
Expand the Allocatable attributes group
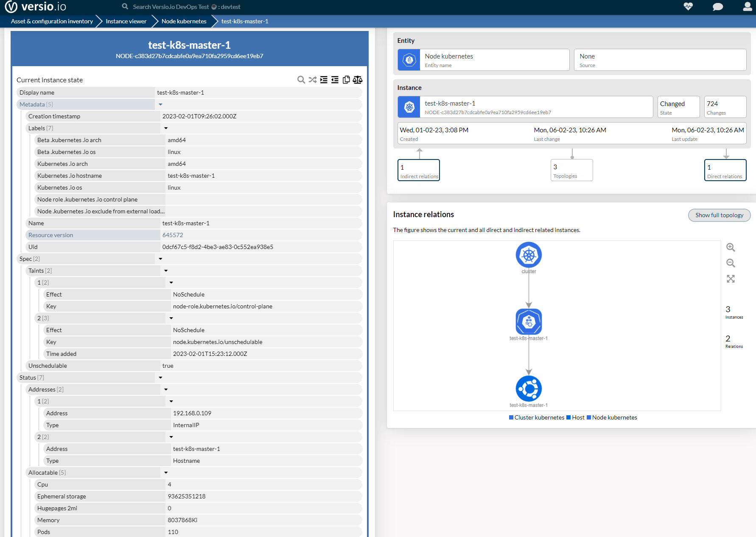click(166, 472)
